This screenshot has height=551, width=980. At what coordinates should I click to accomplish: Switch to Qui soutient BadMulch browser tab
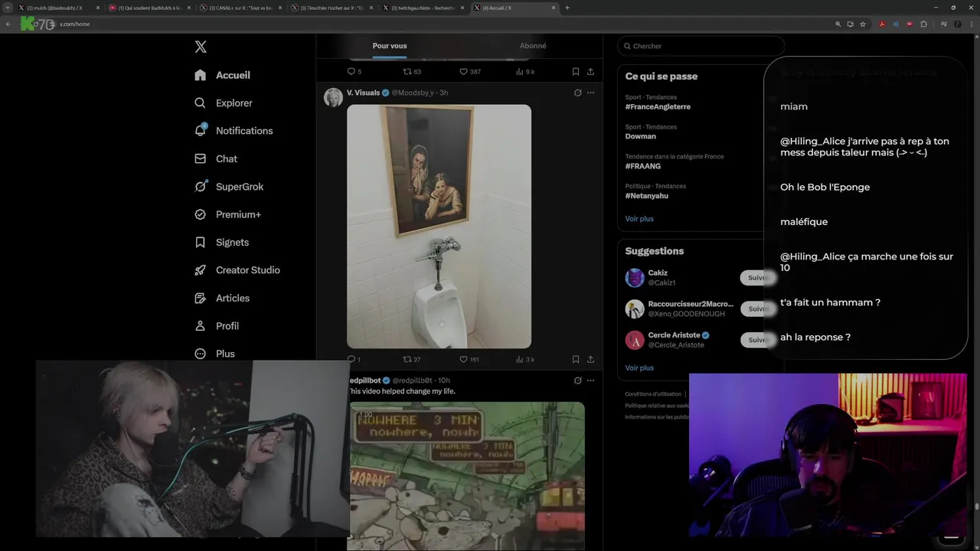[x=150, y=8]
